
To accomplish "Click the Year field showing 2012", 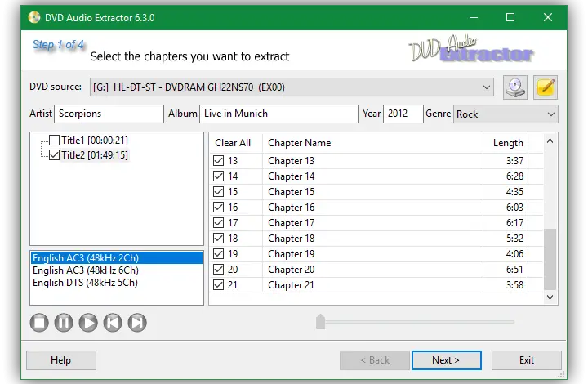I will coord(403,114).
